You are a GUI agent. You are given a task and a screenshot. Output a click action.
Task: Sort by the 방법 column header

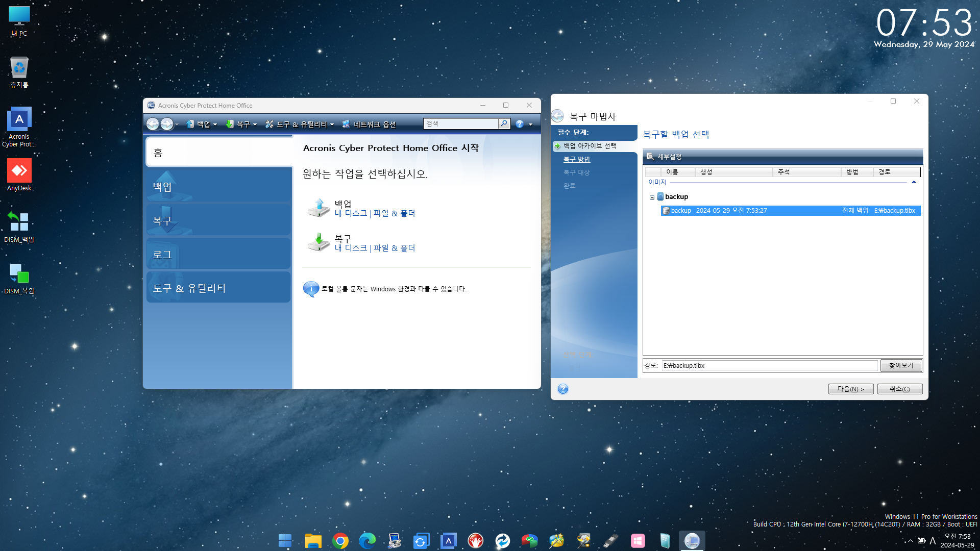click(x=857, y=172)
